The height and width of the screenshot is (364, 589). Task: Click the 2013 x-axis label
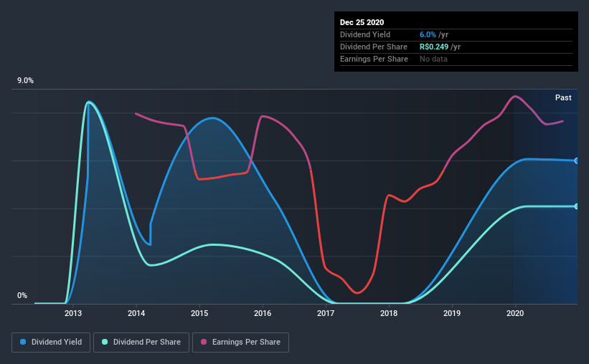pos(73,313)
